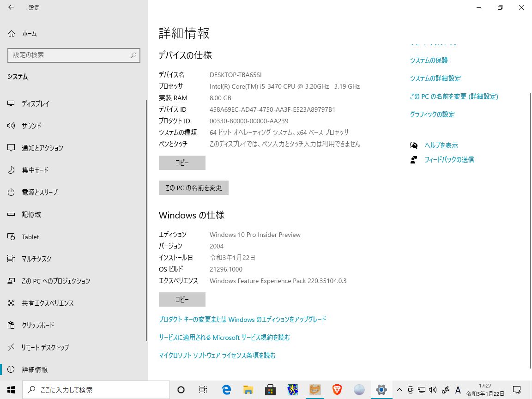This screenshot has width=532, height=399.
Task: Show hidden tray icons chevron
Action: pos(399,390)
